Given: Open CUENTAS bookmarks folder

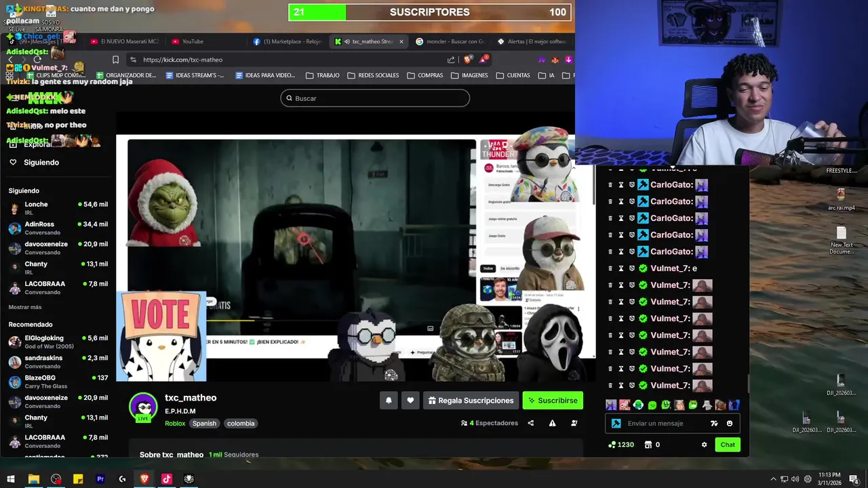Looking at the screenshot, I should (513, 75).
